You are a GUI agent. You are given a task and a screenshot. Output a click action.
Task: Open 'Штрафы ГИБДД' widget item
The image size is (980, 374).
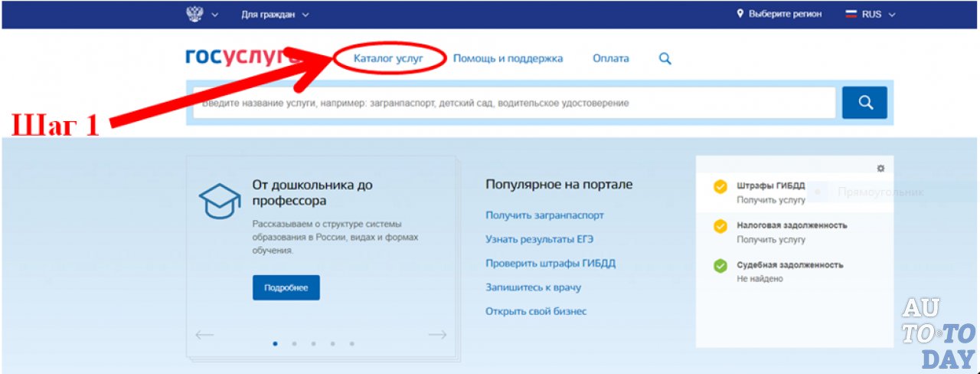771,185
